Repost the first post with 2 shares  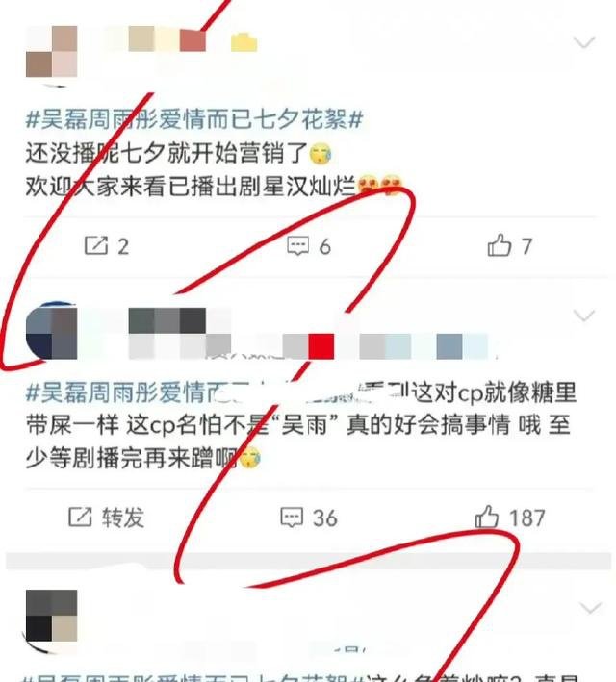[x=107, y=246]
